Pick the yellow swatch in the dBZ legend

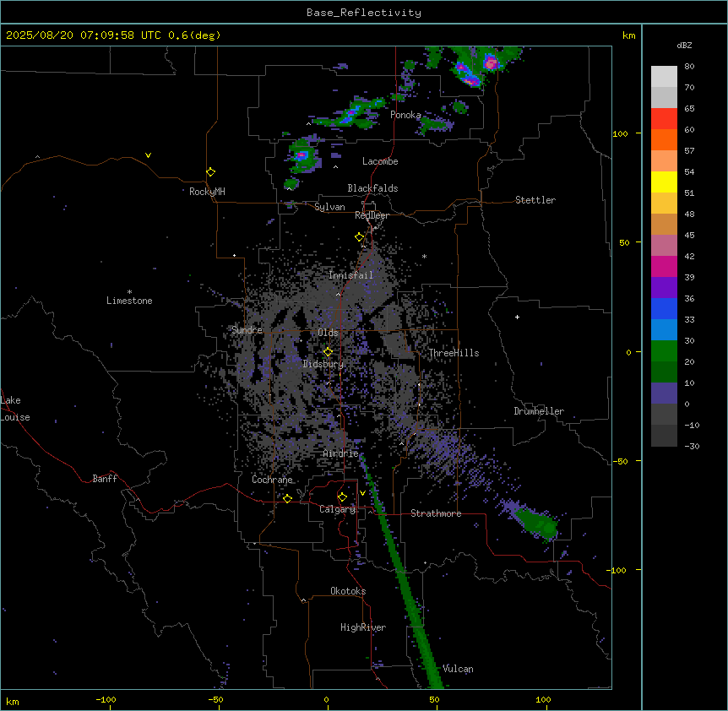tap(664, 182)
